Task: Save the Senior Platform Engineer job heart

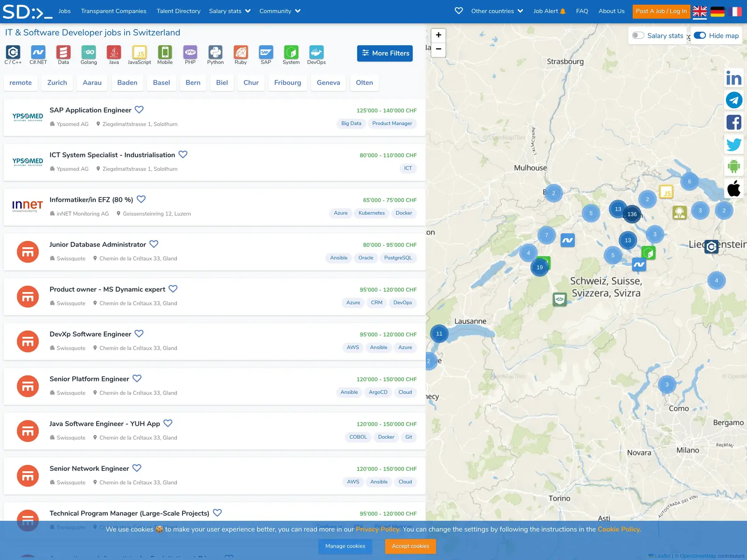Action: click(x=137, y=378)
